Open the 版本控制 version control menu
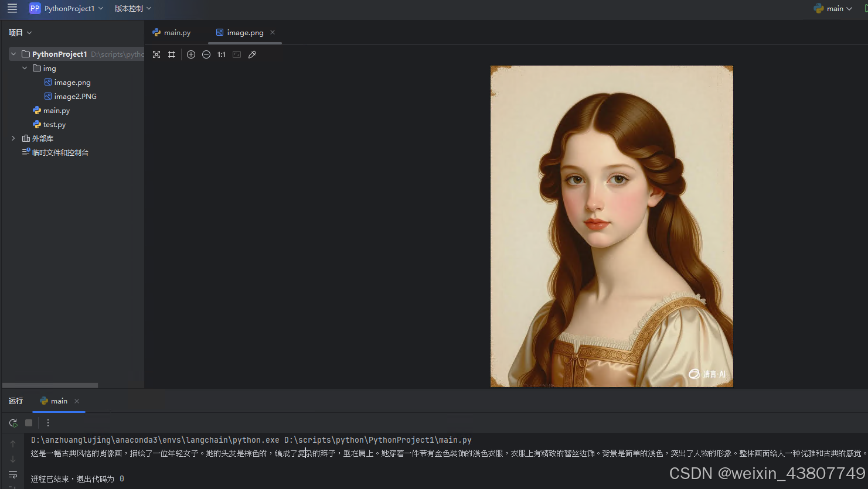The width and height of the screenshot is (868, 489). pos(133,8)
